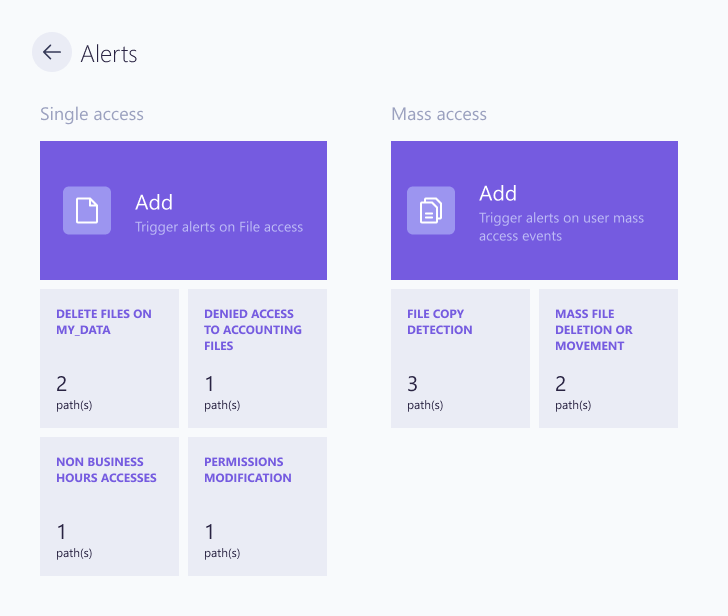
Task: Click the Mass access section heading
Action: 439,114
